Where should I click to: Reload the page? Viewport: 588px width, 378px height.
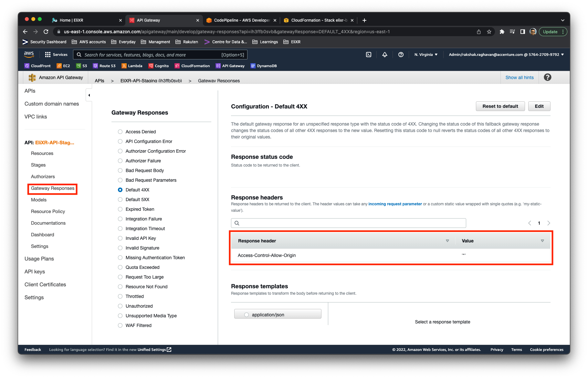point(46,32)
